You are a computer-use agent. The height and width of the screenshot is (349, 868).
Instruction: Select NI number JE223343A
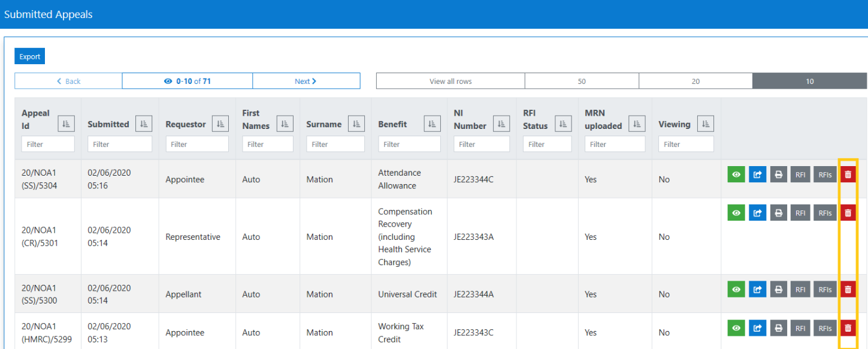pyautogui.click(x=473, y=237)
